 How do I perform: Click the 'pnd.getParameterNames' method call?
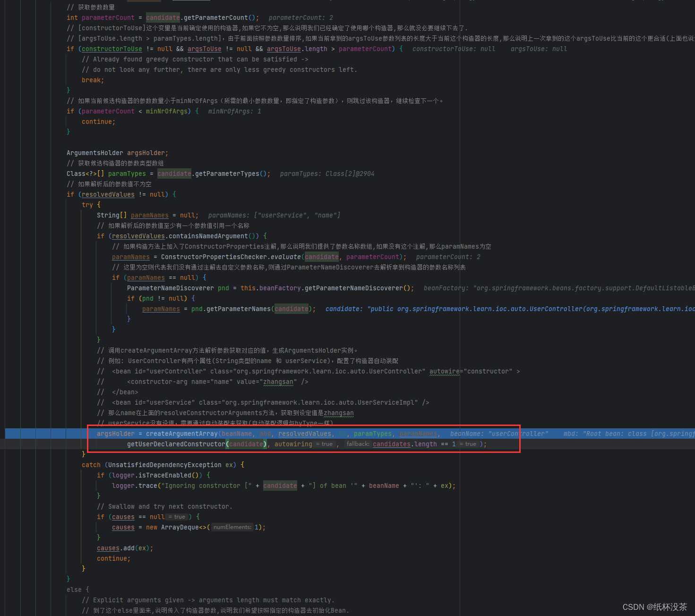(x=231, y=309)
